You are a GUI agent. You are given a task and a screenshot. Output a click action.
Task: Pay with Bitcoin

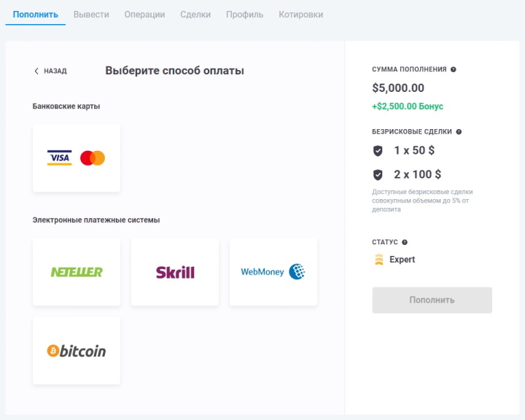pyautogui.click(x=77, y=351)
